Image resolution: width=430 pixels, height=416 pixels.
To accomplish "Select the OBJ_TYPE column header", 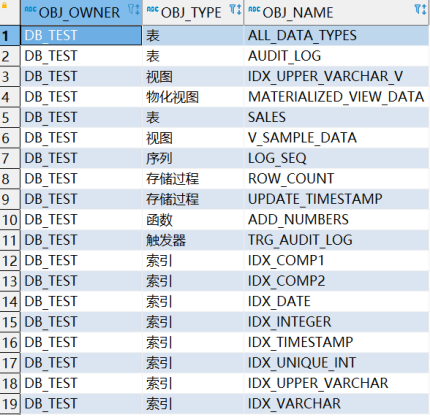I will (193, 12).
